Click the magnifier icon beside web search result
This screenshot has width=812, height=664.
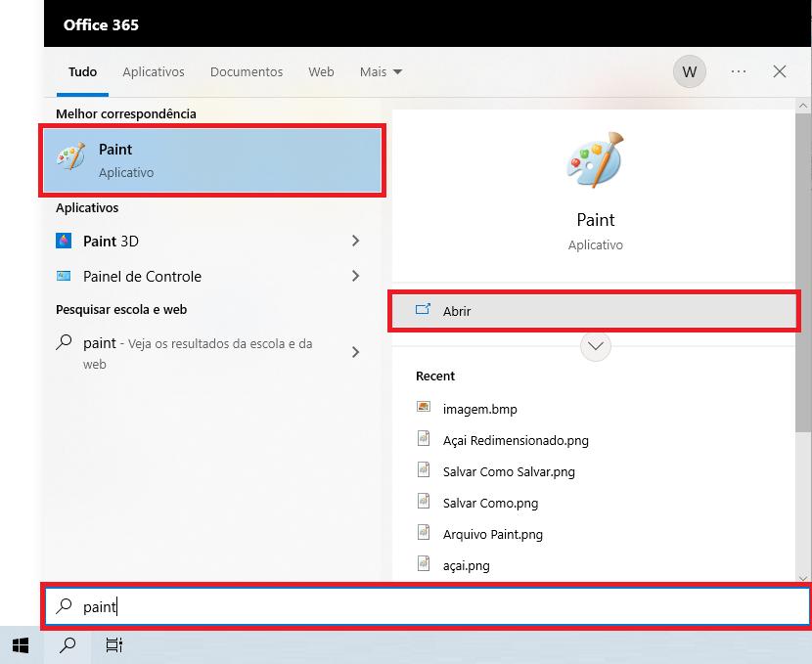point(64,342)
